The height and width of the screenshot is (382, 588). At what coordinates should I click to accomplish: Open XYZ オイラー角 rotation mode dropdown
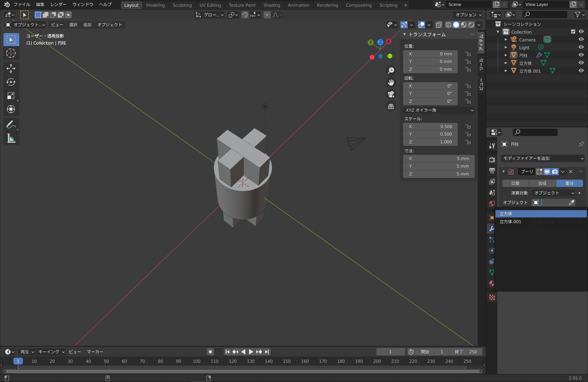439,110
